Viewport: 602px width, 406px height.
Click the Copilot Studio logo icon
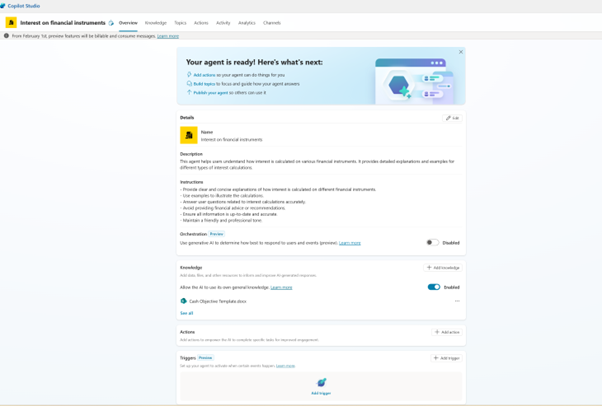tap(4, 6)
